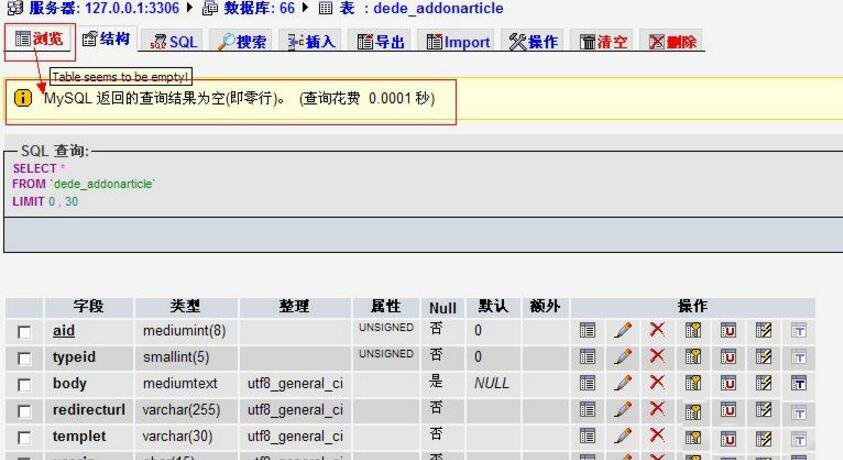Open server 127.0.0.1:3306 breadcrumb link
The width and height of the screenshot is (843, 460).
pyautogui.click(x=104, y=8)
